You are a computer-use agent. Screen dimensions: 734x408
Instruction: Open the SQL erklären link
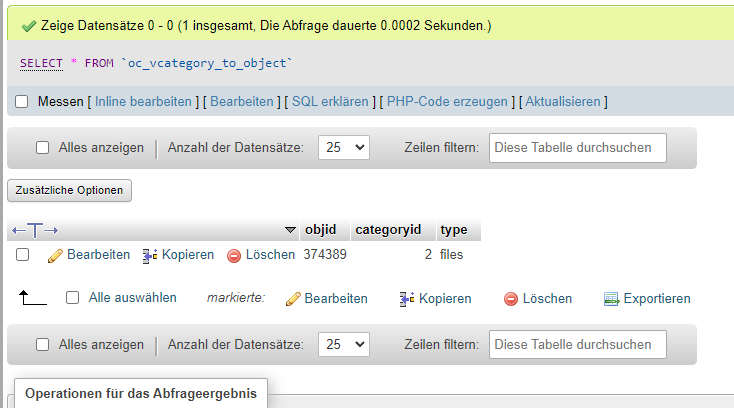tap(330, 102)
